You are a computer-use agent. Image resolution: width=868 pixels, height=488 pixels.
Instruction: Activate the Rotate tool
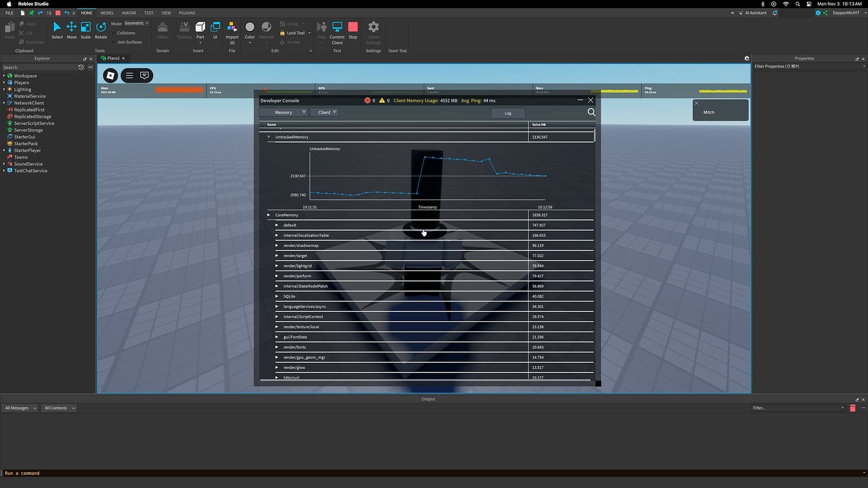click(x=101, y=29)
